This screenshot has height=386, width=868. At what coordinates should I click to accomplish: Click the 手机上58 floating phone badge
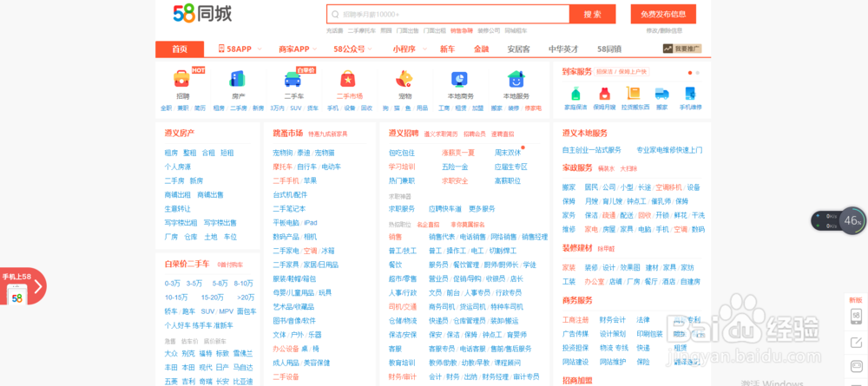pyautogui.click(x=23, y=286)
